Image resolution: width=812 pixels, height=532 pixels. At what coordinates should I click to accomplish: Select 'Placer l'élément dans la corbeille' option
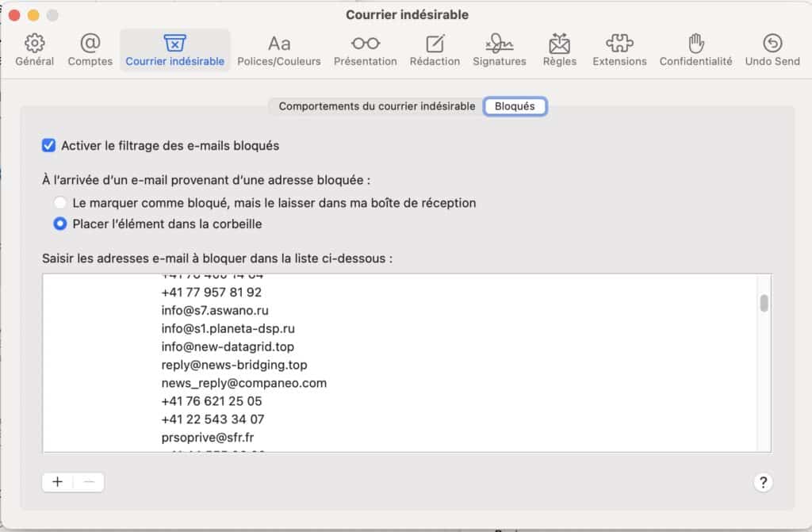59,224
